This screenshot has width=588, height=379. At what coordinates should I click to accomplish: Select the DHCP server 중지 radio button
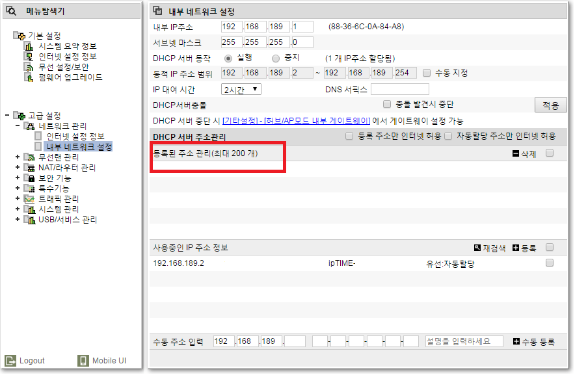[x=276, y=59]
